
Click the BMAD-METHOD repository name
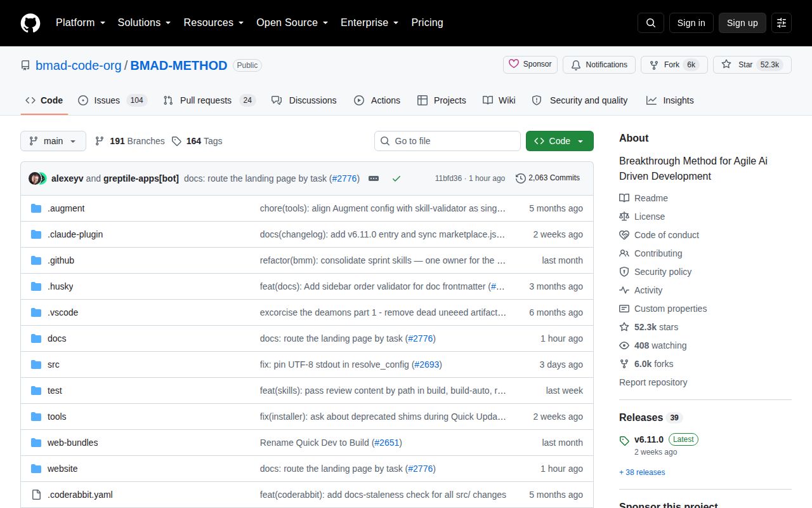pos(179,65)
